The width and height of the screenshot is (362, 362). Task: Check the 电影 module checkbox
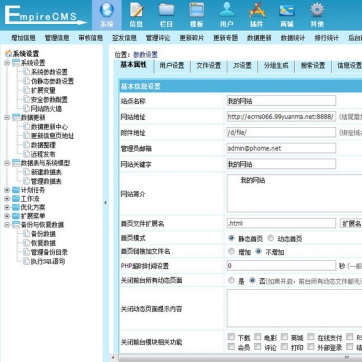click(258, 337)
